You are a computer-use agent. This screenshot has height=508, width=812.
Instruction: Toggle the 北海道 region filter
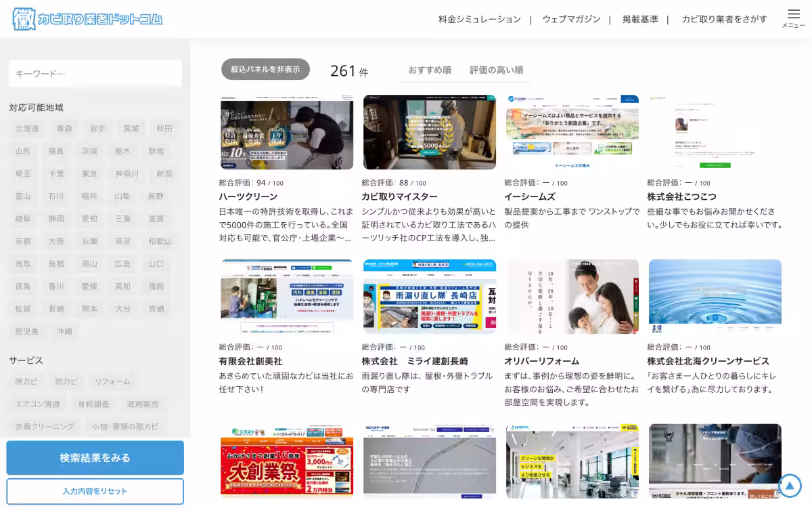click(27, 129)
